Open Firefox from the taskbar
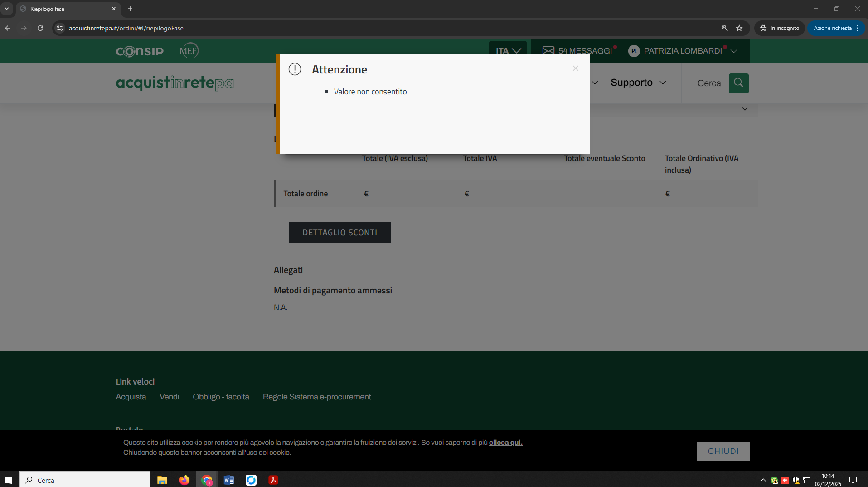 184,480
